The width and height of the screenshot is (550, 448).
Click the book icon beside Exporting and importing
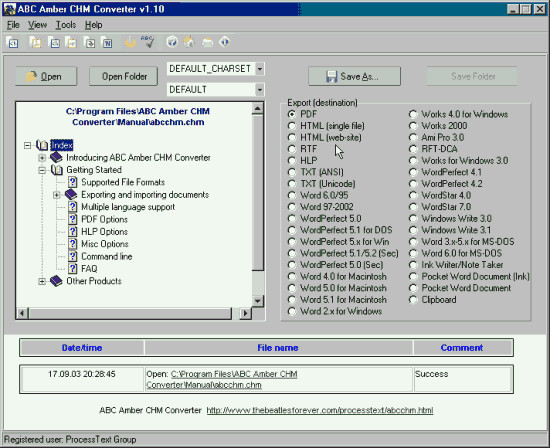tap(71, 194)
